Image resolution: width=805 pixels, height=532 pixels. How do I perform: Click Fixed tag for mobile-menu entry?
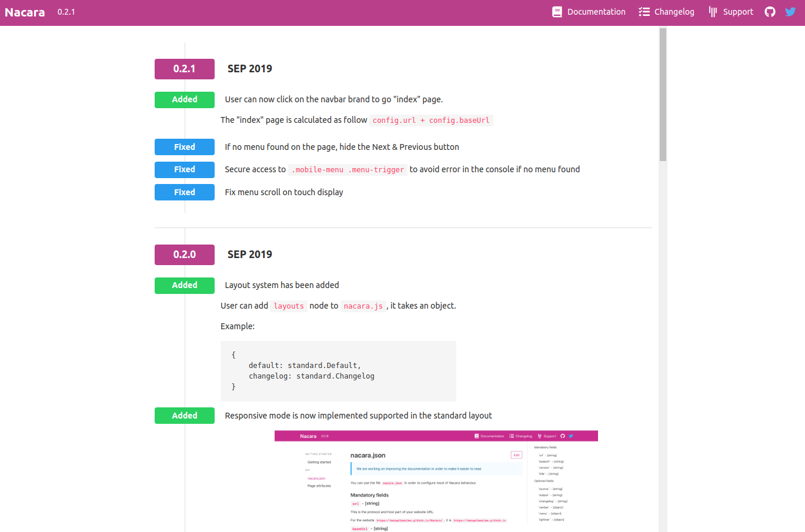pyautogui.click(x=185, y=169)
